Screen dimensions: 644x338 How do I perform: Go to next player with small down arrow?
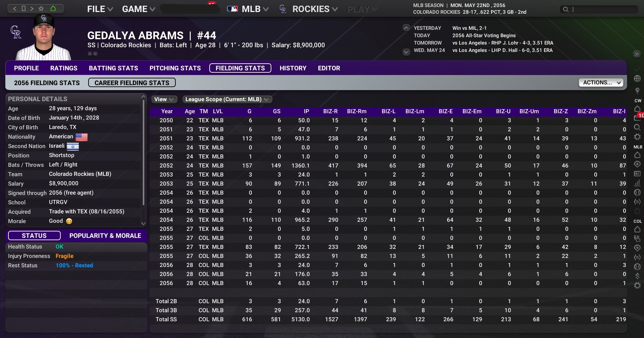[95, 54]
